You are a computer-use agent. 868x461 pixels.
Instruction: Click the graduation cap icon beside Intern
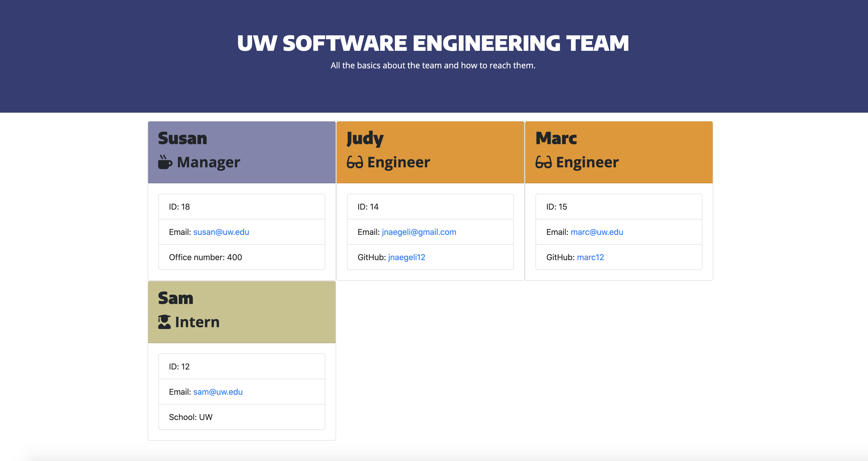click(164, 322)
